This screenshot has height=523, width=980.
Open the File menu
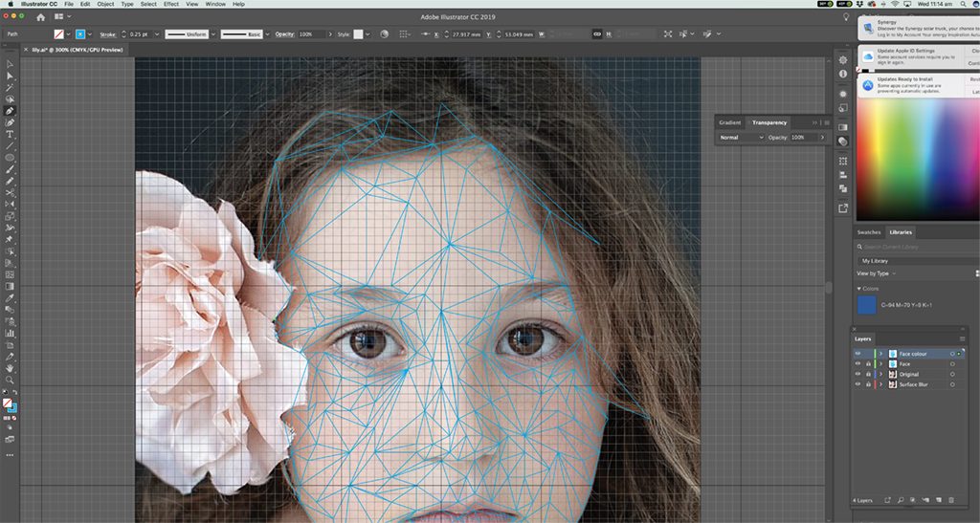69,4
